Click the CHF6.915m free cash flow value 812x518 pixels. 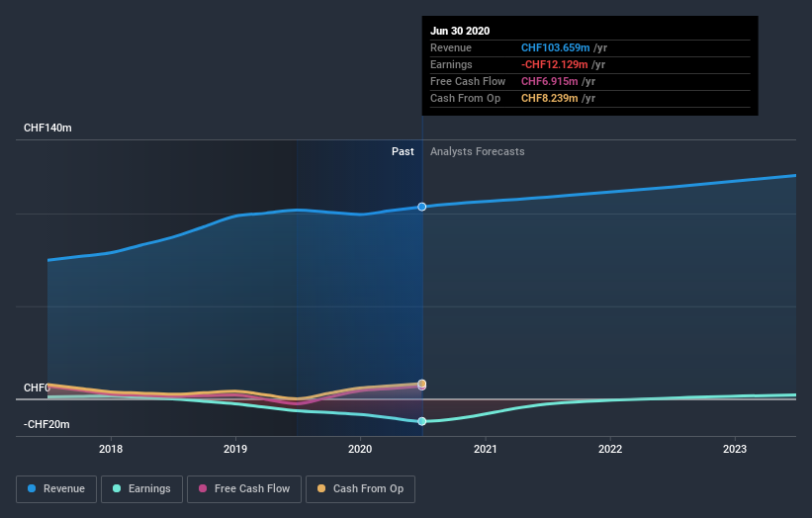[x=550, y=81]
